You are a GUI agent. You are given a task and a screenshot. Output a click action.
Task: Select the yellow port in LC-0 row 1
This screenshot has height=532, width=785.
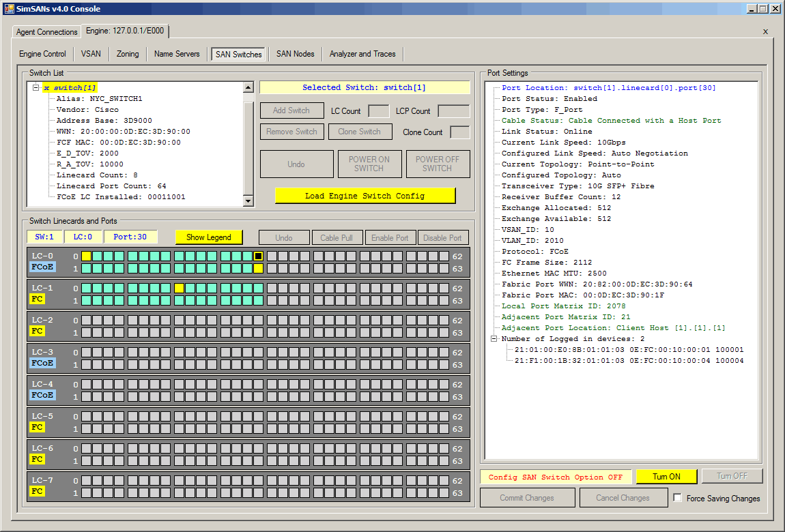[258, 269]
